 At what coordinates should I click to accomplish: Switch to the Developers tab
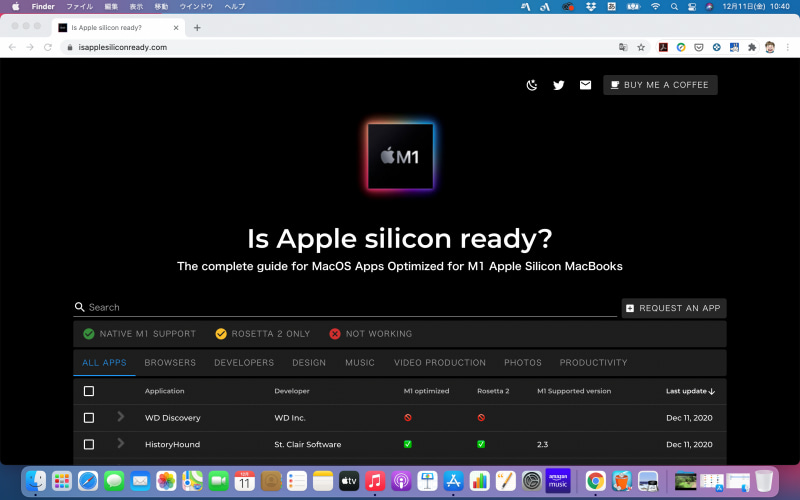[x=244, y=363]
